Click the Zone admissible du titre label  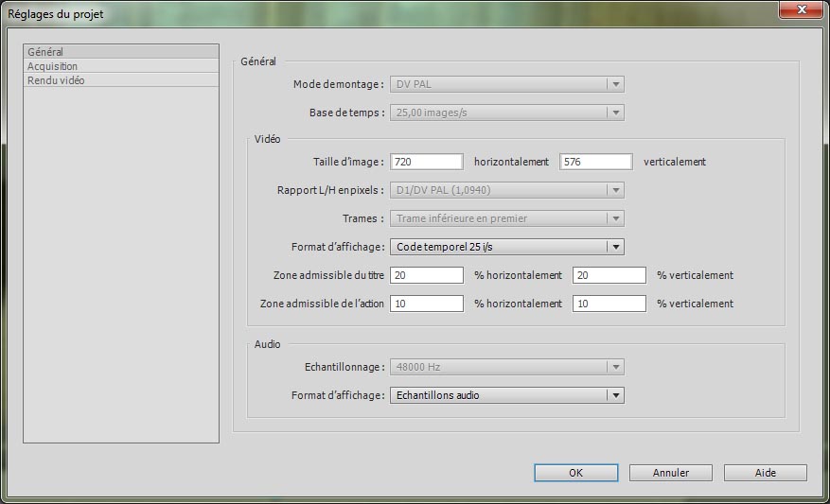coord(328,275)
